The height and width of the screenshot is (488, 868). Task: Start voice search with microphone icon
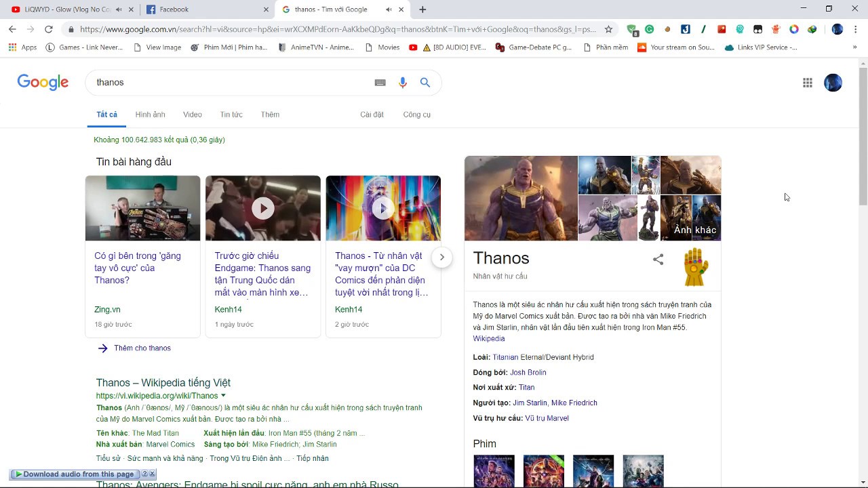403,83
